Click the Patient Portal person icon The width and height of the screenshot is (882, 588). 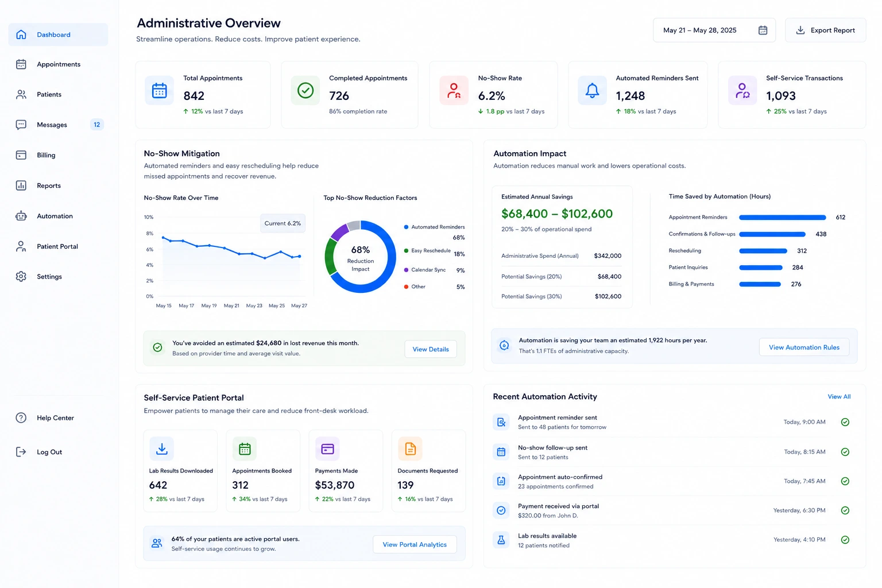(21, 246)
